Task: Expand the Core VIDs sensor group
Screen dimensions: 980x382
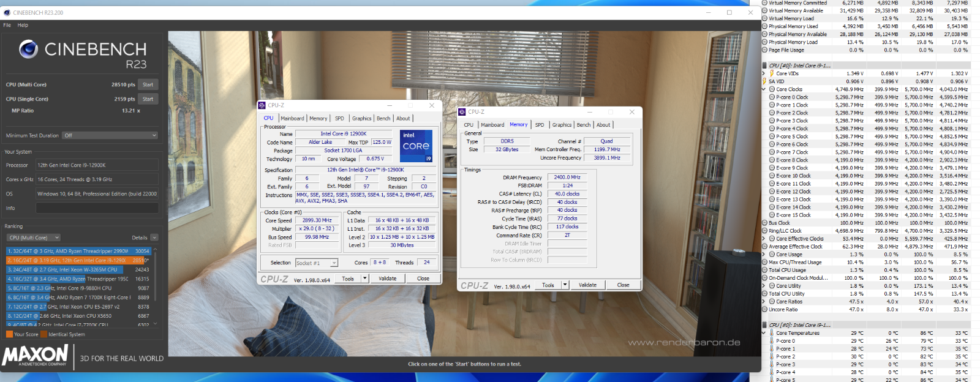Action: click(764, 73)
